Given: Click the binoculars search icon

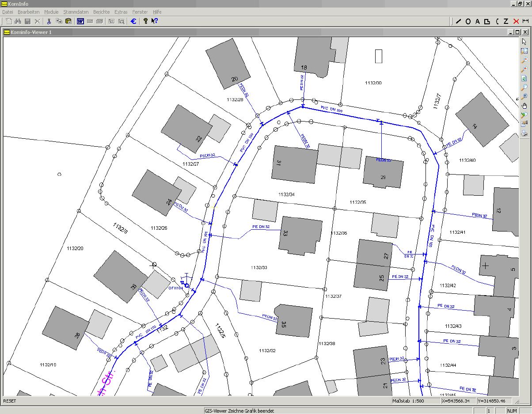Looking at the screenshot, I should click(x=18, y=21).
